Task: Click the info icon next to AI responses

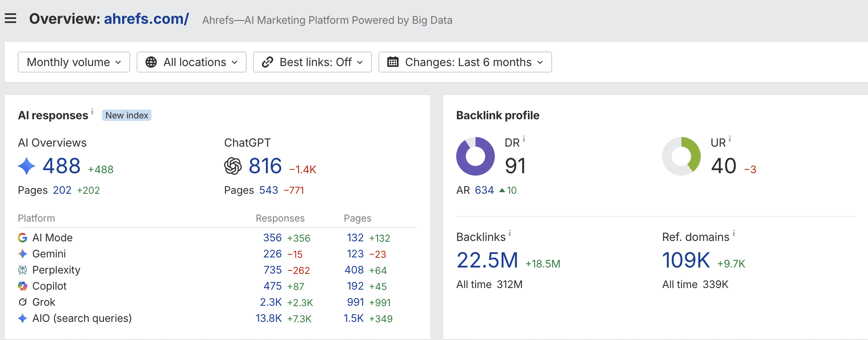Action: coord(92,111)
